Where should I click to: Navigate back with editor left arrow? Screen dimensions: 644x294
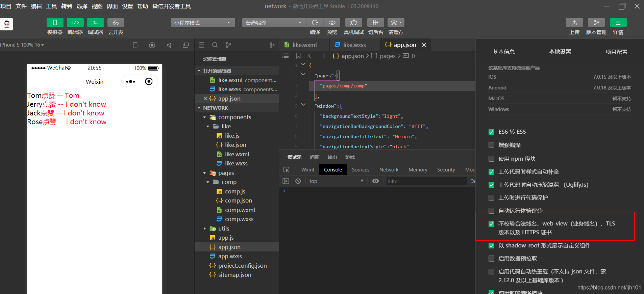[311, 56]
